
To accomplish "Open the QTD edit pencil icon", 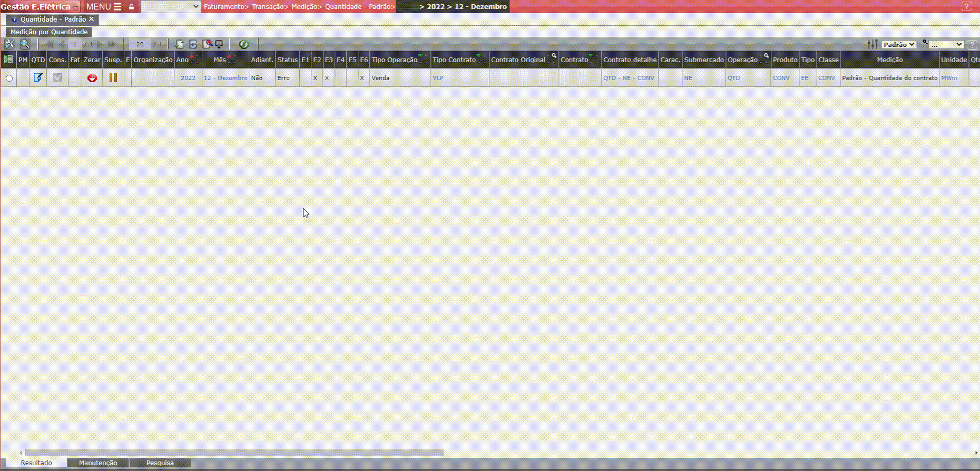I will click(38, 78).
